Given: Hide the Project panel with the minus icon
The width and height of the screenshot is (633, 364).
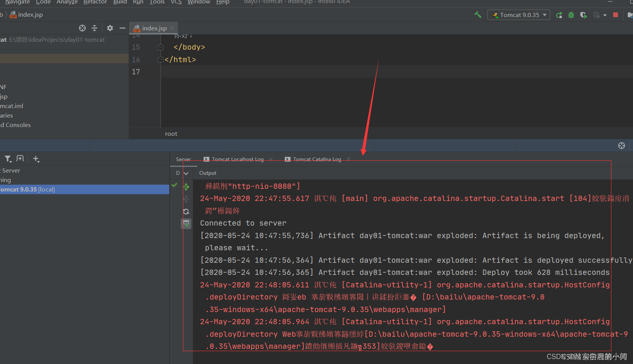Looking at the screenshot, I should [x=123, y=28].
